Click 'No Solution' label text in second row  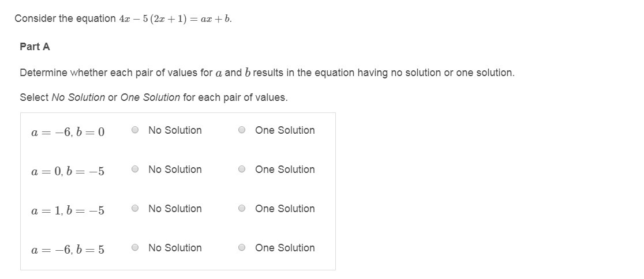(x=175, y=169)
